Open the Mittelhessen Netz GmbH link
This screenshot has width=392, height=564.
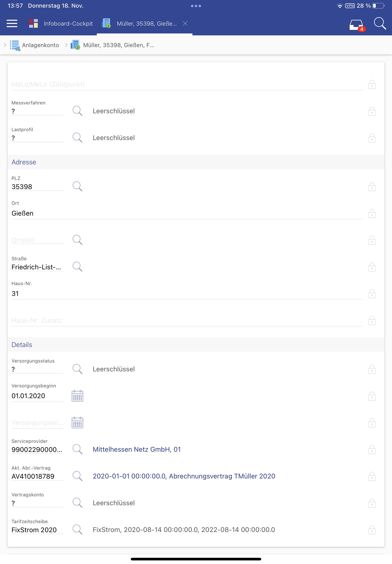pyautogui.click(x=136, y=449)
